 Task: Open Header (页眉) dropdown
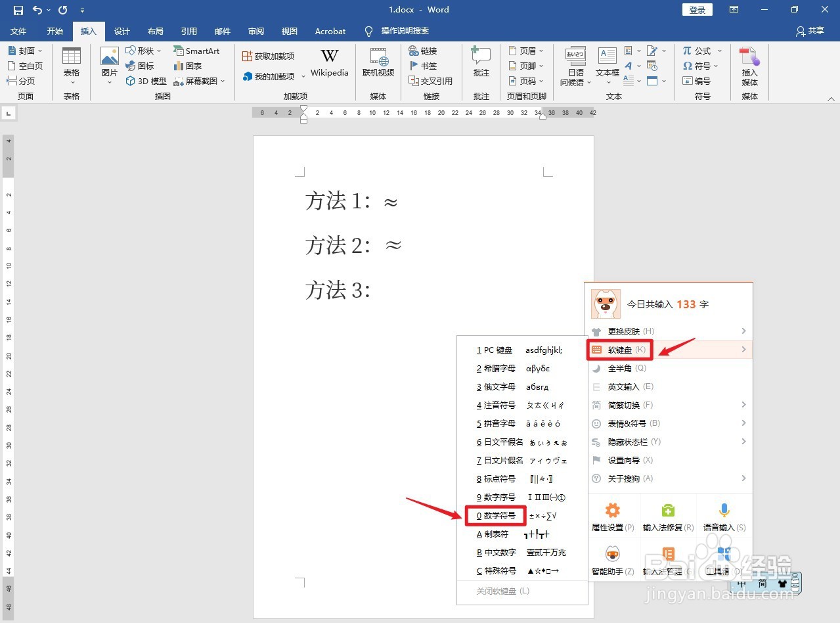pyautogui.click(x=527, y=51)
